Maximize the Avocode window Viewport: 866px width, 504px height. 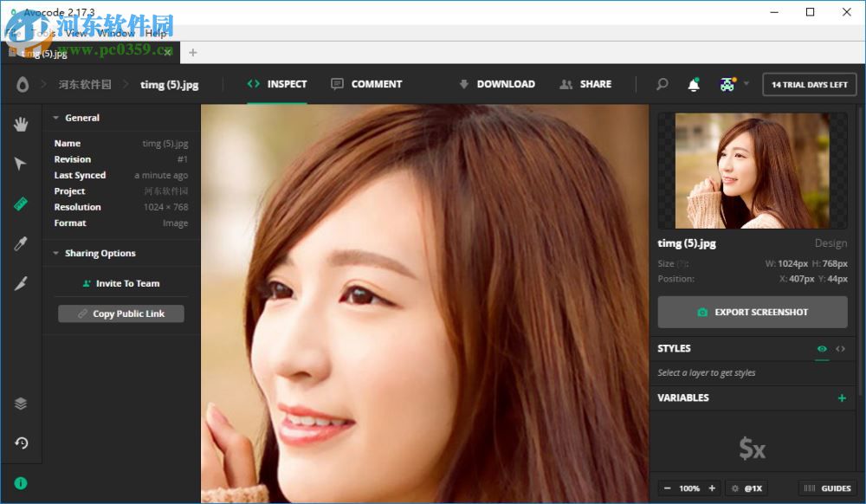(x=811, y=11)
